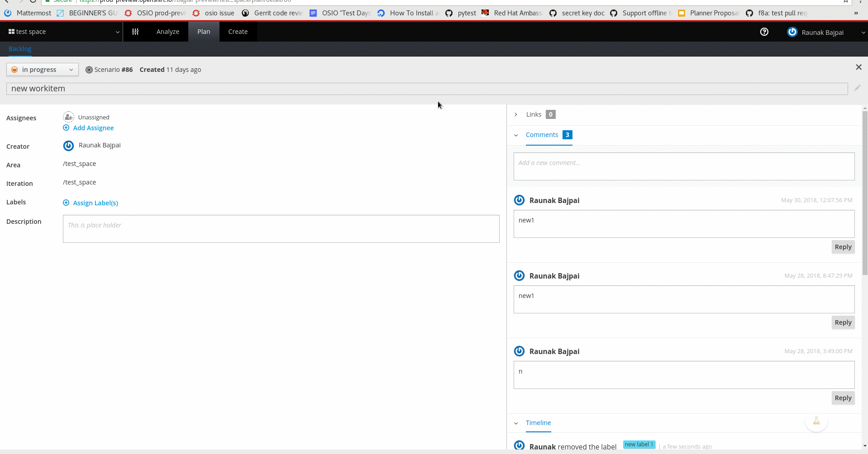Image resolution: width=868 pixels, height=454 pixels.
Task: Switch to the Create tab
Action: click(x=238, y=32)
